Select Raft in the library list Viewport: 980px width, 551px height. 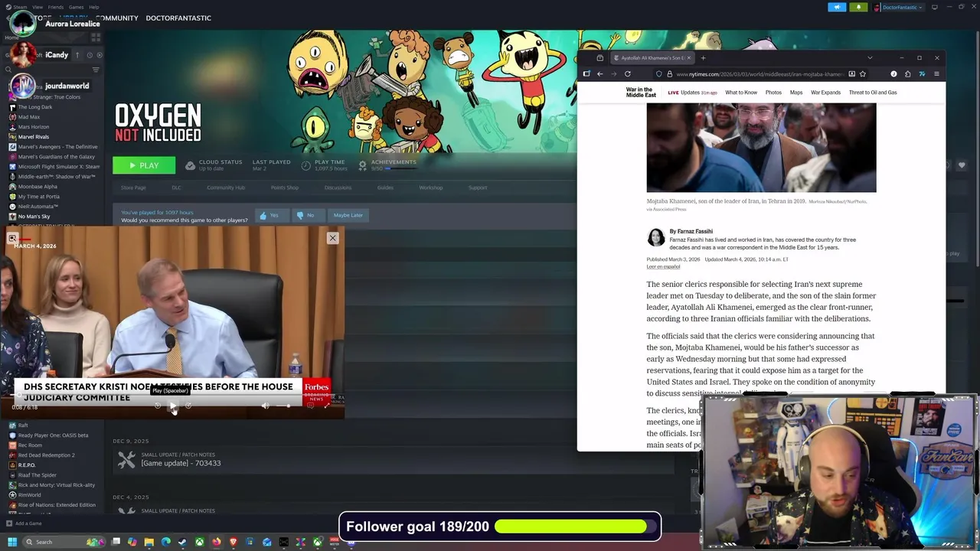(x=23, y=425)
